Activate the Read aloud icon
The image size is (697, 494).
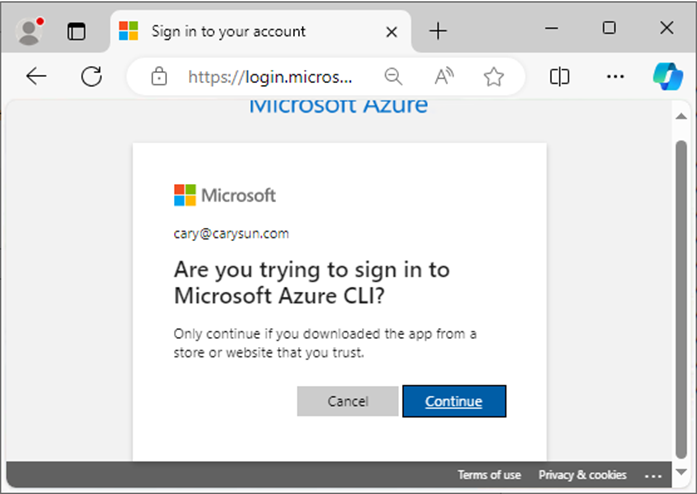(444, 76)
